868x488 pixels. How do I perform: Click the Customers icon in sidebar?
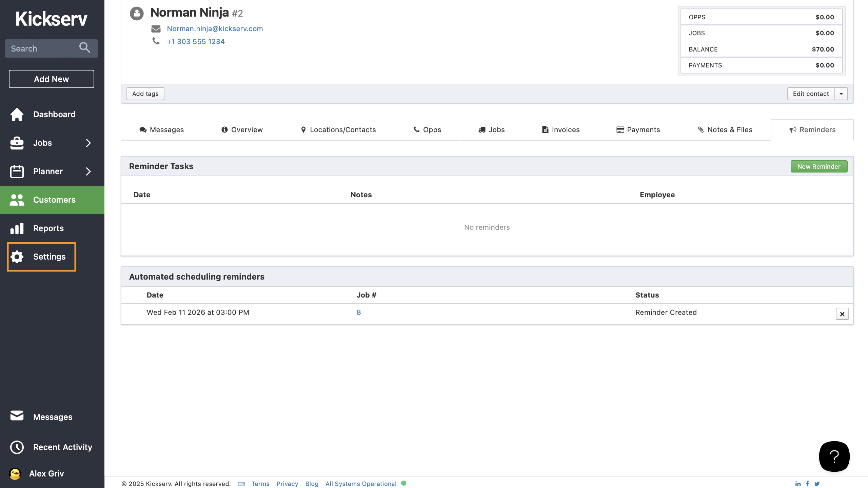[17, 200]
